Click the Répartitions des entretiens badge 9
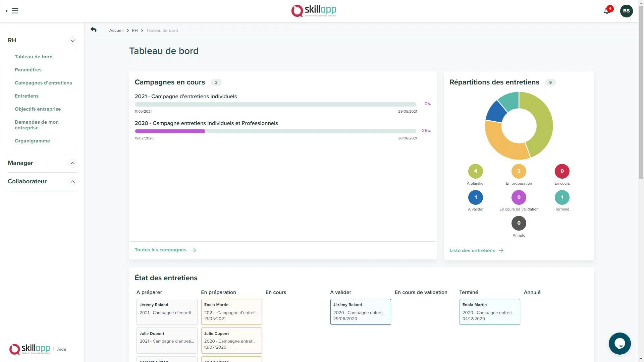The width and height of the screenshot is (644, 362). [x=550, y=82]
